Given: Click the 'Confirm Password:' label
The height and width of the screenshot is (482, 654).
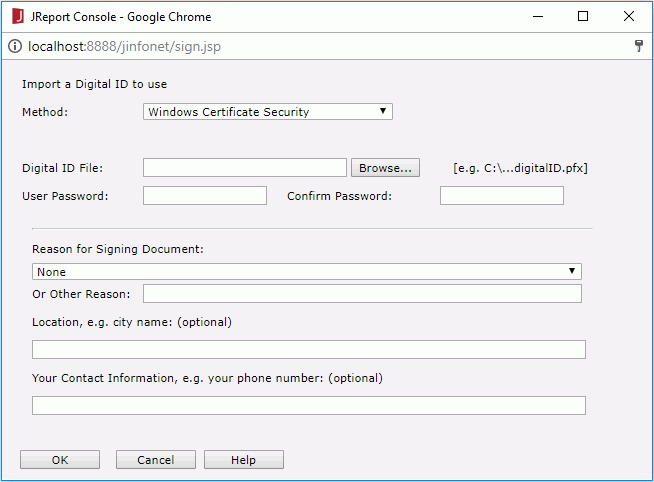Looking at the screenshot, I should 340,196.
